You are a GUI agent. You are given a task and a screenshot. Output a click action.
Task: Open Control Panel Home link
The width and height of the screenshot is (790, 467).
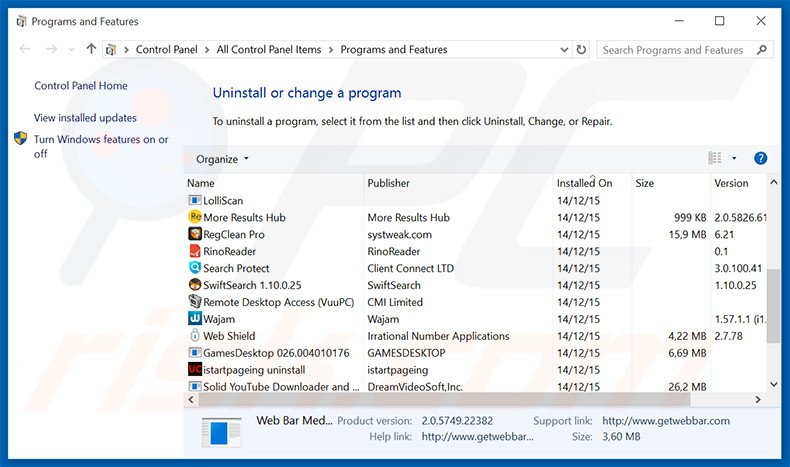click(x=81, y=86)
